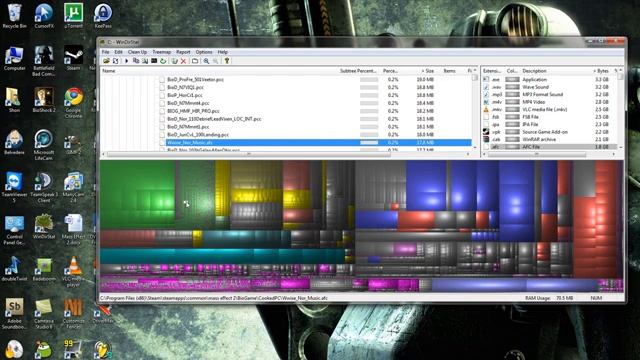Image resolution: width=640 pixels, height=360 pixels.
Task: Select the VLC media file (.mkv) row
Action: (x=549, y=109)
